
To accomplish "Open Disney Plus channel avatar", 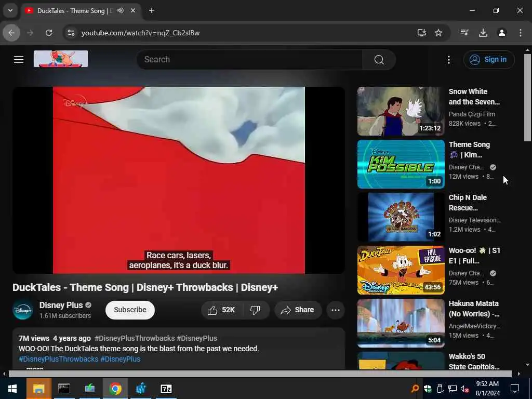I will (x=23, y=310).
